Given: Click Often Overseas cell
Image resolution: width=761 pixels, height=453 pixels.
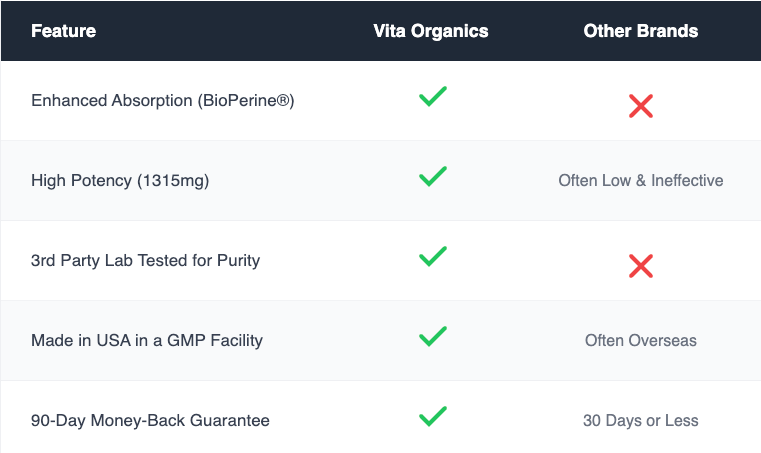Looking at the screenshot, I should 641,340.
